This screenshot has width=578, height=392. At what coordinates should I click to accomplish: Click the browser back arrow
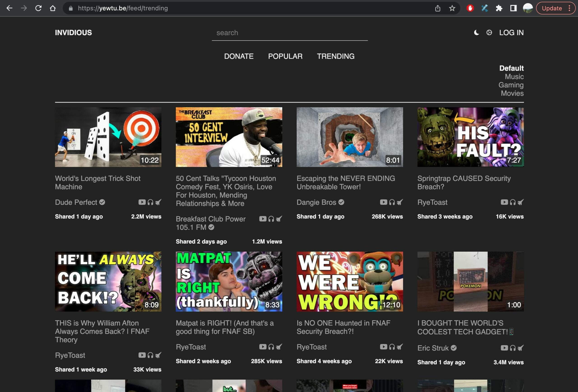click(9, 8)
